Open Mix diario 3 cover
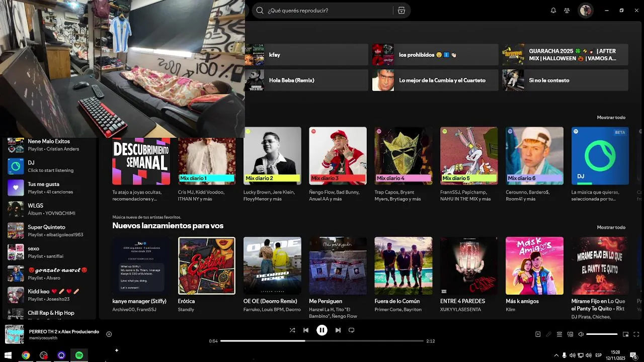The image size is (644, 362). (338, 156)
